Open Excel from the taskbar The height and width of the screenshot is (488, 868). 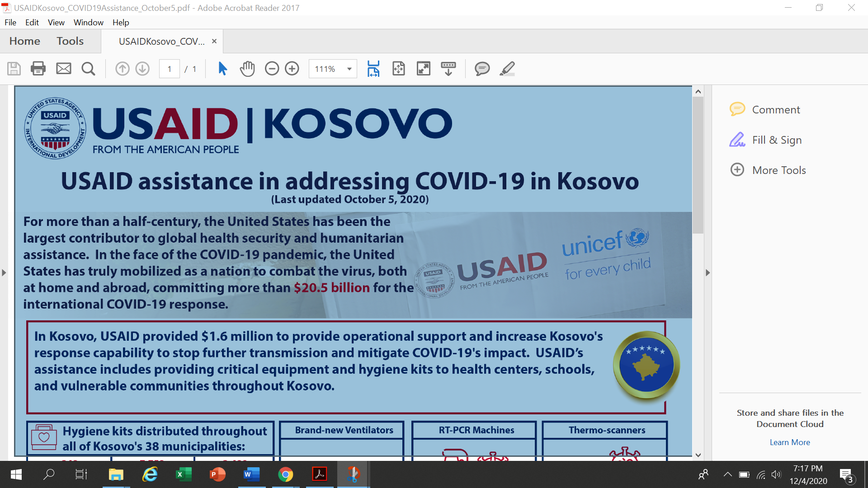tap(184, 474)
